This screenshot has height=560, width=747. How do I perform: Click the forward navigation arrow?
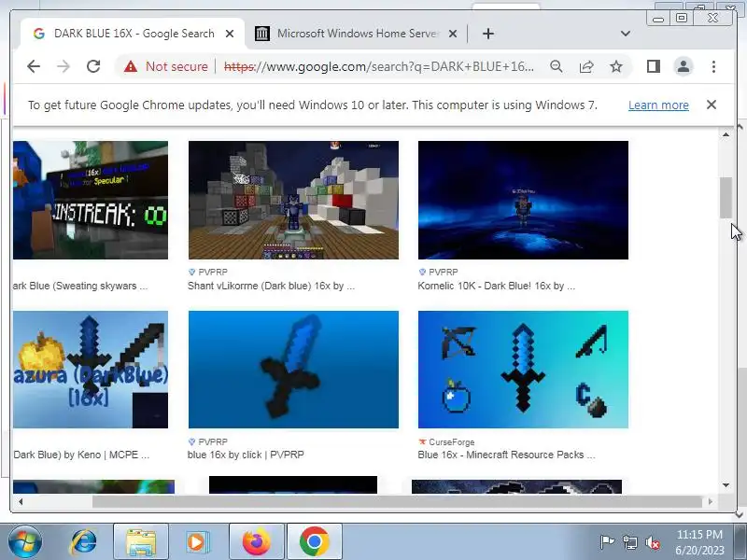pyautogui.click(x=63, y=66)
